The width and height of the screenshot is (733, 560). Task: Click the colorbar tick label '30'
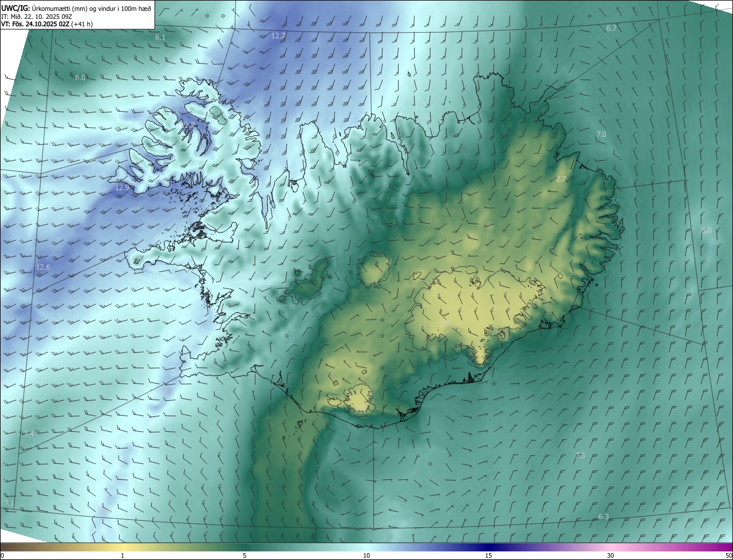pyautogui.click(x=610, y=555)
